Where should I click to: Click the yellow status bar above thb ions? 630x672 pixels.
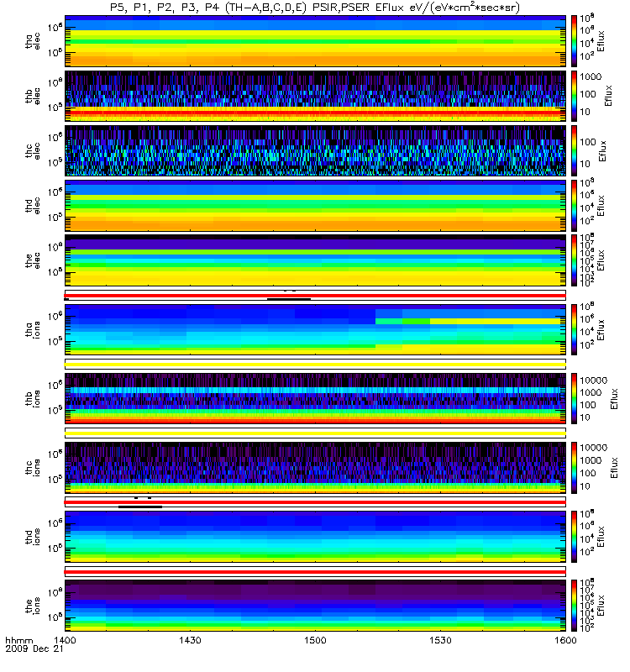click(x=315, y=365)
